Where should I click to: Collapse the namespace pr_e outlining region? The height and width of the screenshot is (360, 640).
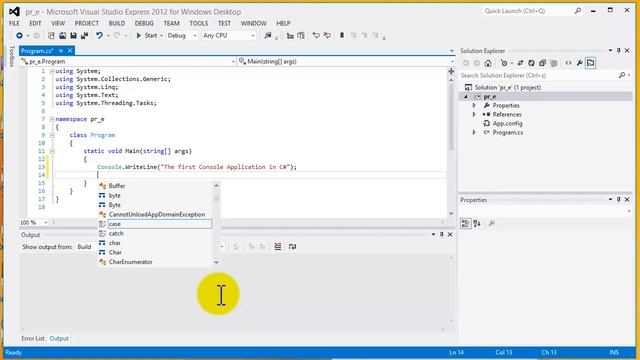click(52, 119)
